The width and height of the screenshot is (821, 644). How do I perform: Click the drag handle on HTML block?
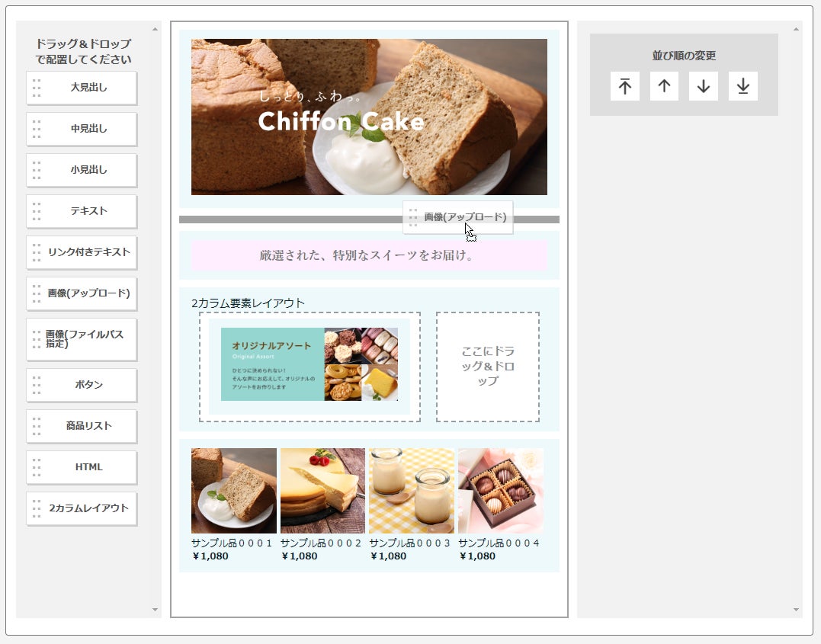(x=37, y=467)
